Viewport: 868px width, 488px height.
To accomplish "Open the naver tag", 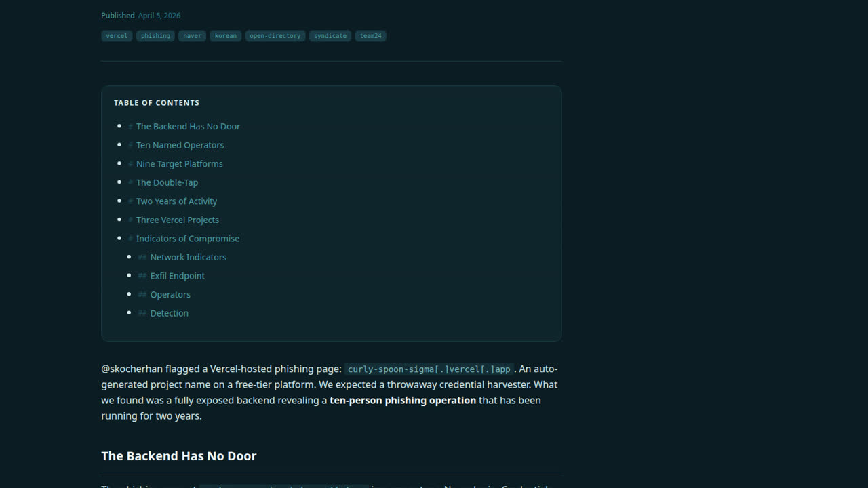I will click(193, 36).
